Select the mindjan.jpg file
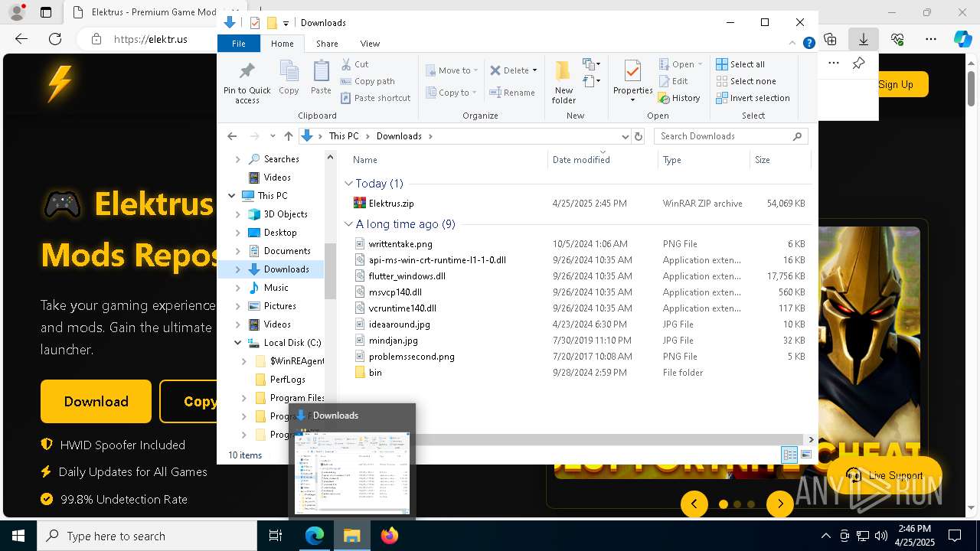This screenshot has width=980, height=551. 393,341
